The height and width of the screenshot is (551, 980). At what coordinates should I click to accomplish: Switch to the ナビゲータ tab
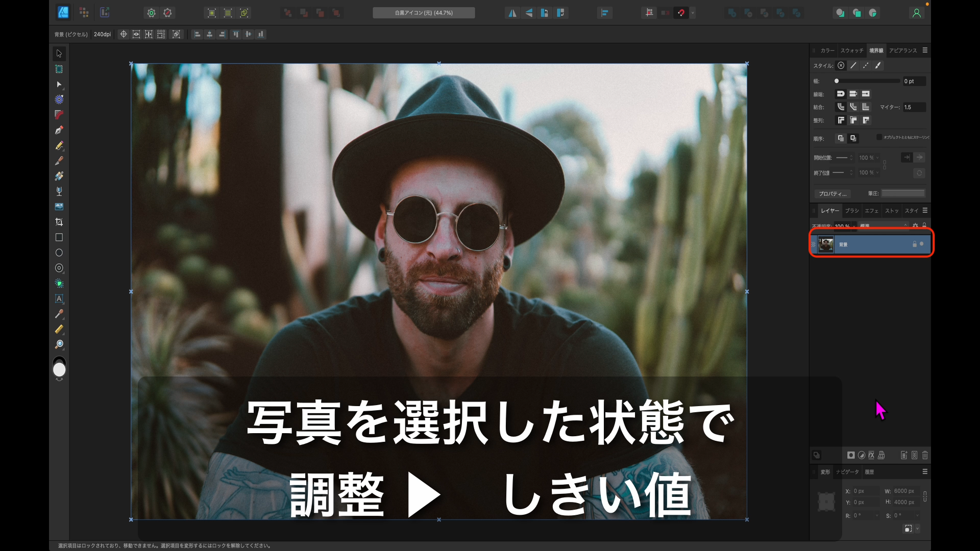click(848, 472)
